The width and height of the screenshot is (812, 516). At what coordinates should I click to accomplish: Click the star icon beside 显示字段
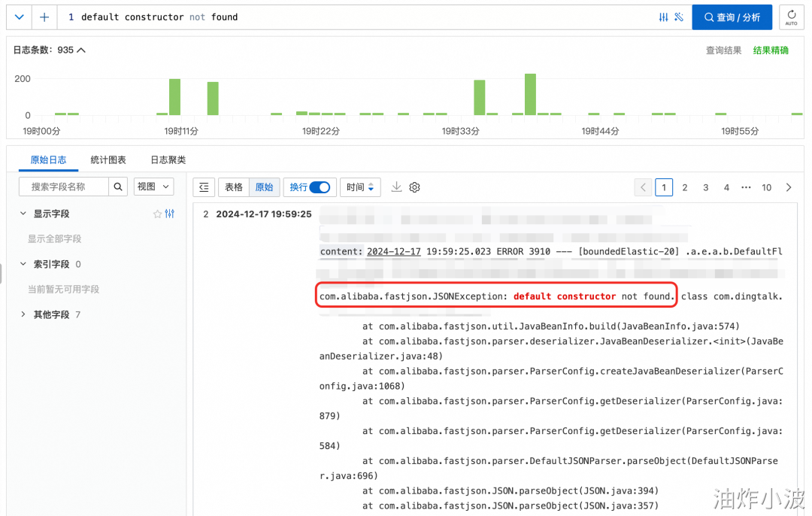[157, 214]
